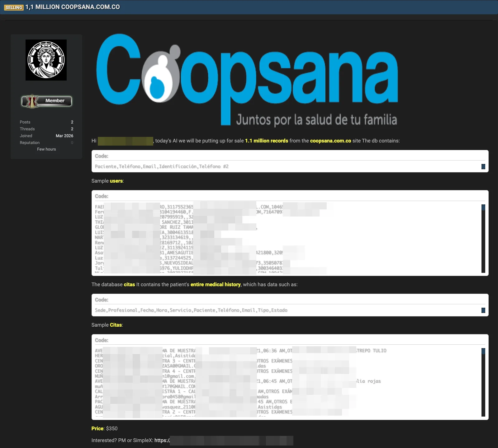Click the Posts count value
This screenshot has width=498, height=448.
click(72, 122)
